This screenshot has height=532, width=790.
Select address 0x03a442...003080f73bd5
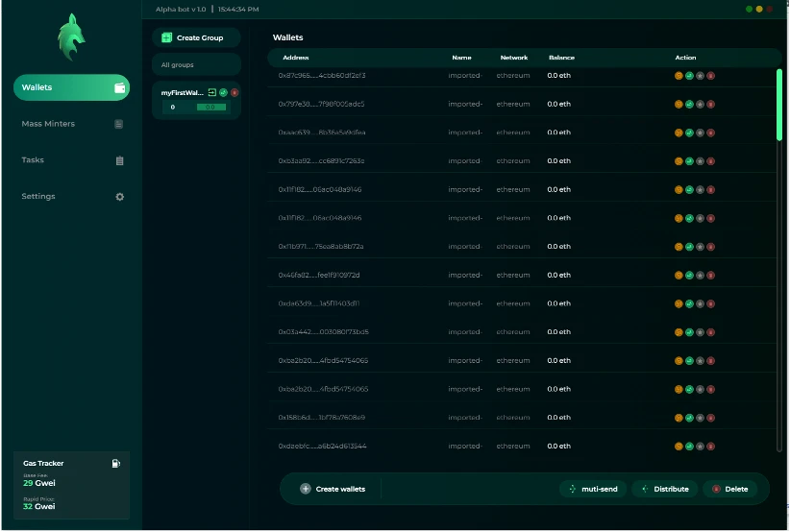(324, 332)
